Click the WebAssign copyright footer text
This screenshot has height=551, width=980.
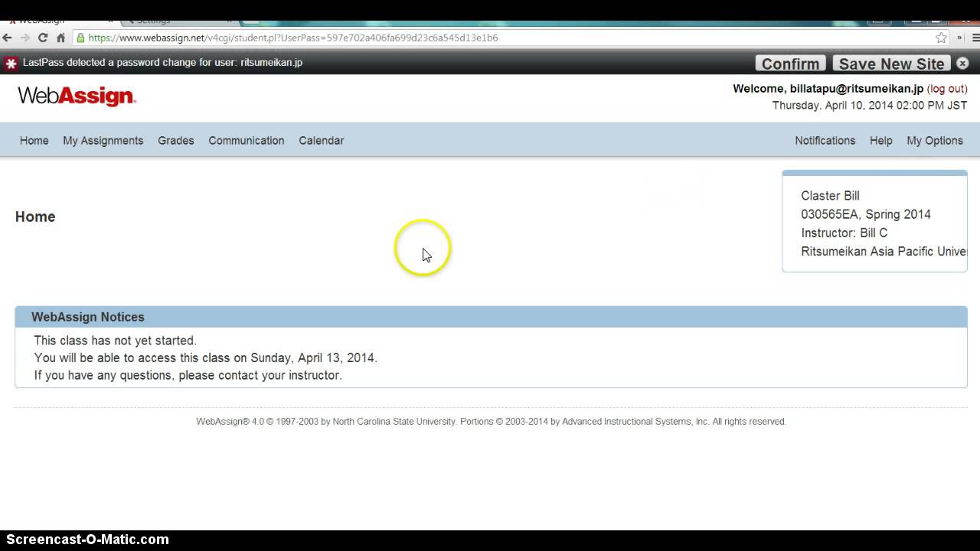491,422
